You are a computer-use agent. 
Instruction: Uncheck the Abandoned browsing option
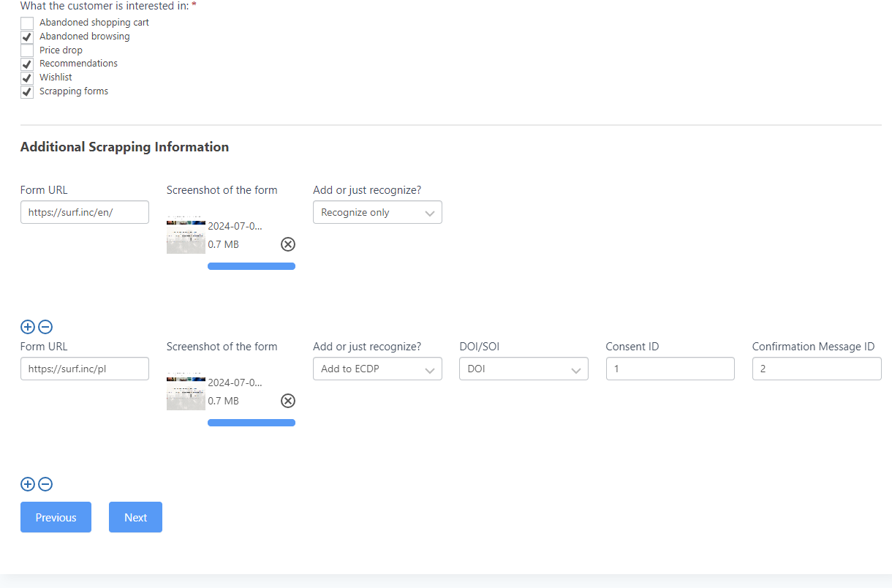point(27,37)
